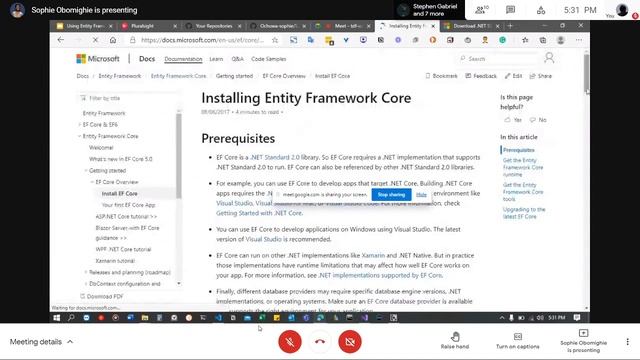Image resolution: width=640 pixels, height=360 pixels.
Task: Unmute the microphone in Meet
Action: click(x=290, y=341)
